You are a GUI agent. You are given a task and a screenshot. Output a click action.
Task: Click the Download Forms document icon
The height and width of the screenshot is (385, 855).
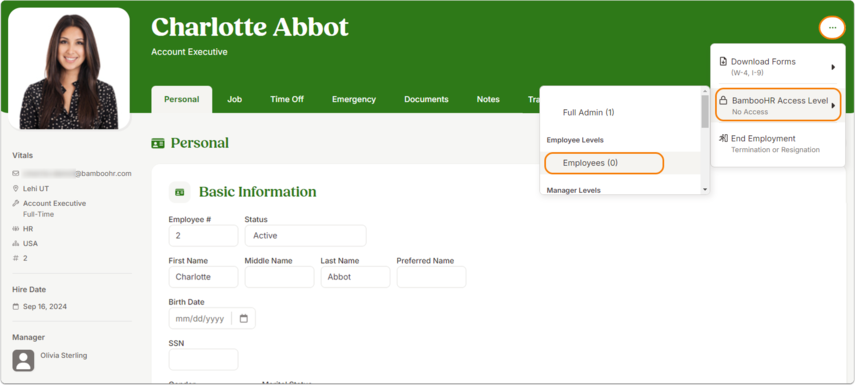pos(724,61)
